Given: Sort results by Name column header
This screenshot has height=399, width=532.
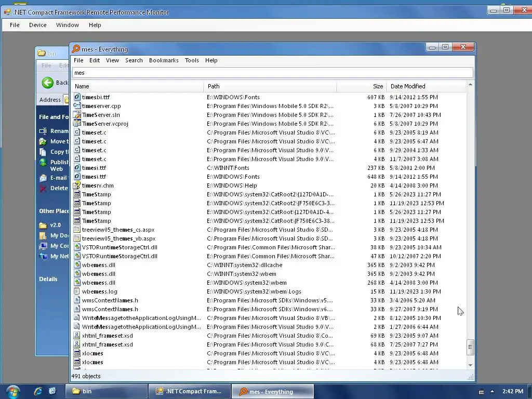Looking at the screenshot, I should tap(137, 86).
